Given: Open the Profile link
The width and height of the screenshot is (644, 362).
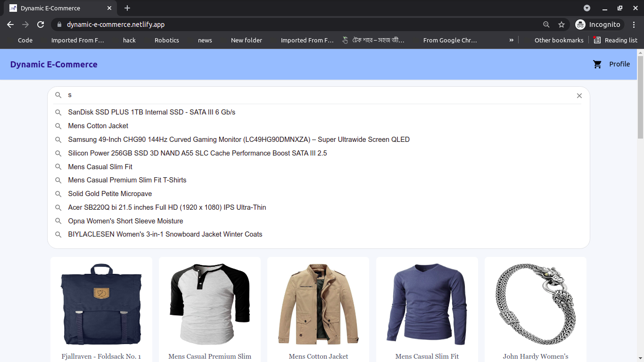Looking at the screenshot, I should (619, 64).
